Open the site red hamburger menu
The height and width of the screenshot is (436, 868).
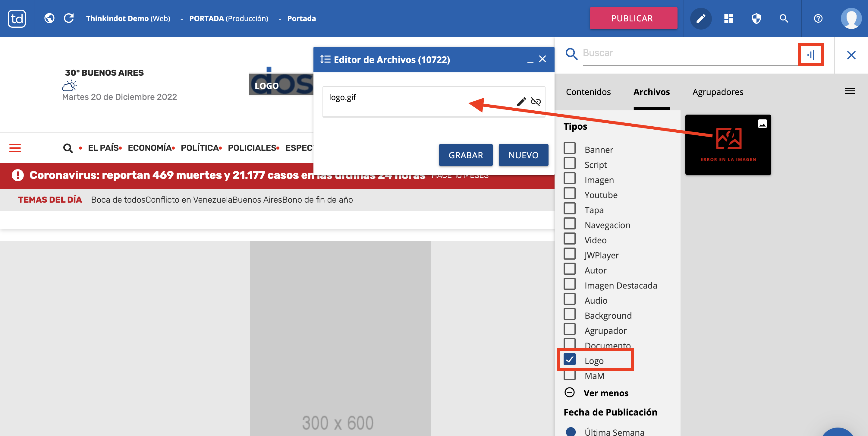[x=15, y=148]
